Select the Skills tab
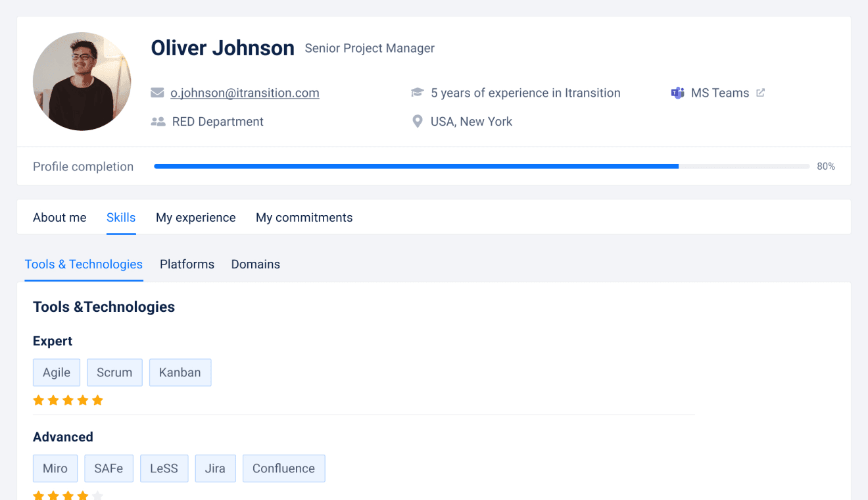The image size is (868, 500). [121, 218]
